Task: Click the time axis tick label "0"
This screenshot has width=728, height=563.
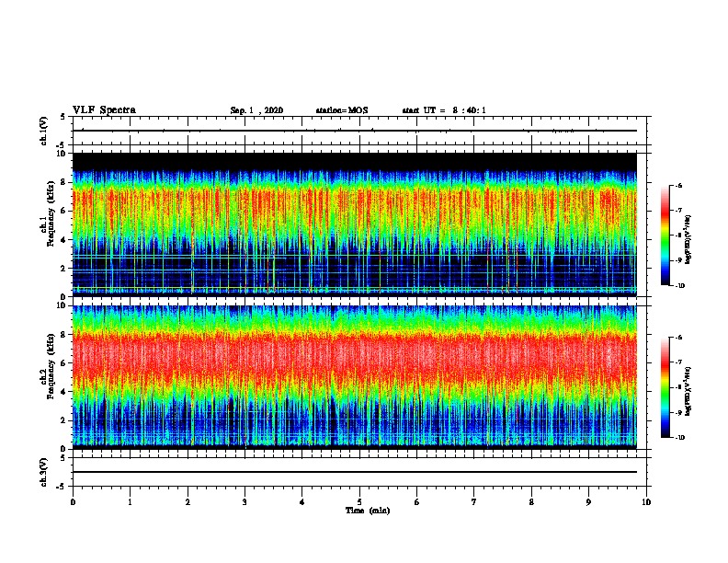Action: pyautogui.click(x=73, y=502)
